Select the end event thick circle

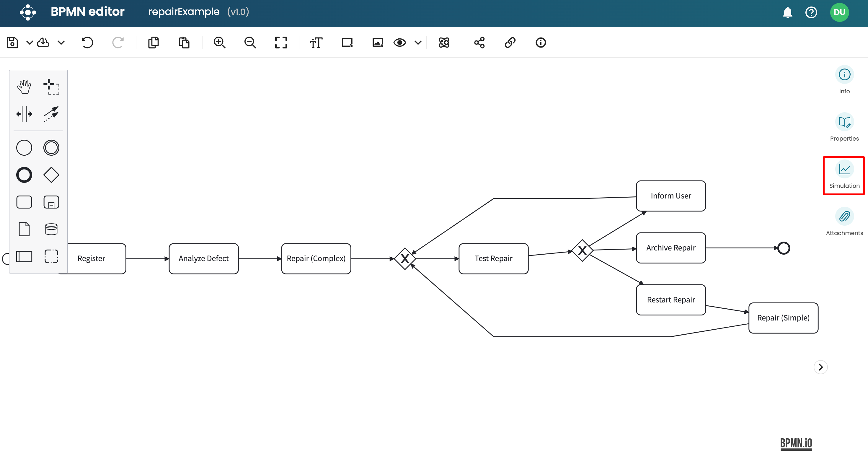pos(24,175)
